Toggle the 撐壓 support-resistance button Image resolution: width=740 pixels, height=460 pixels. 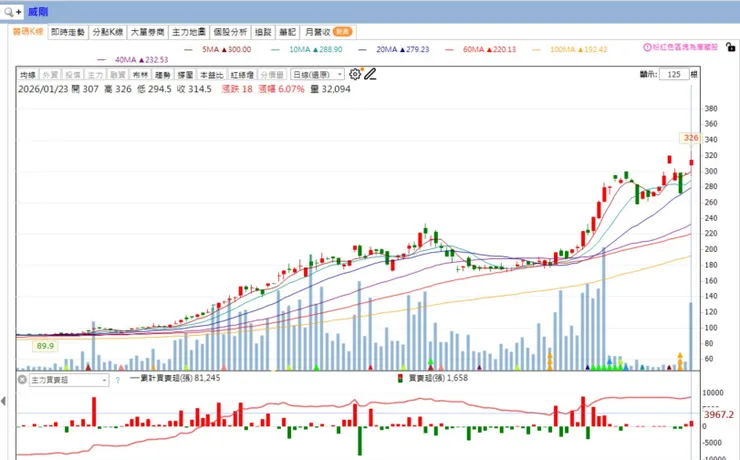185,75
